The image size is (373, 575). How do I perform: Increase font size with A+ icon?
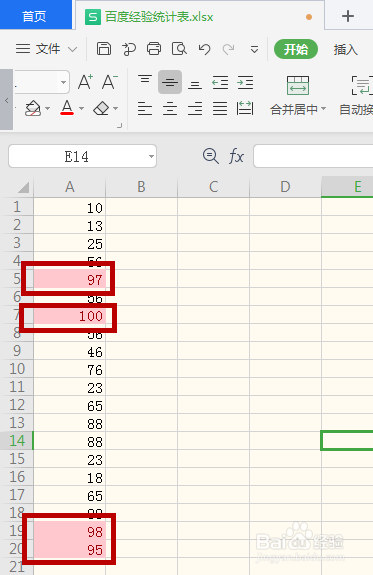click(x=85, y=82)
